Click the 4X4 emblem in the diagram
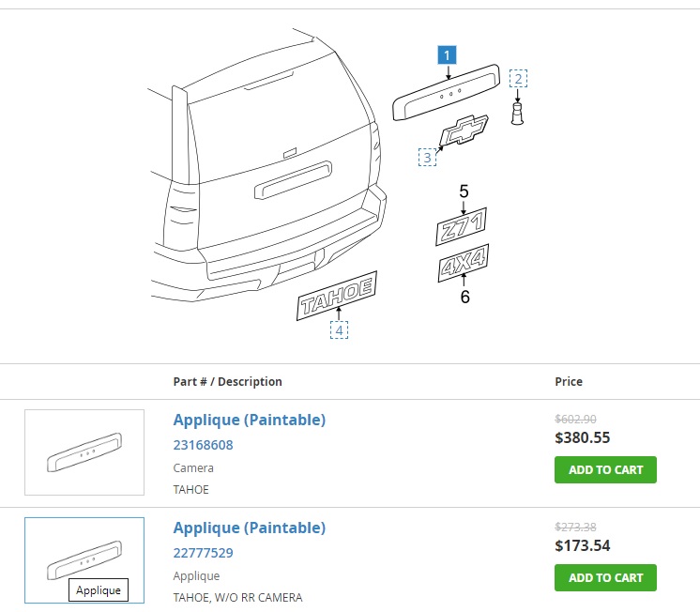This screenshot has width=700, height=612. (x=464, y=263)
